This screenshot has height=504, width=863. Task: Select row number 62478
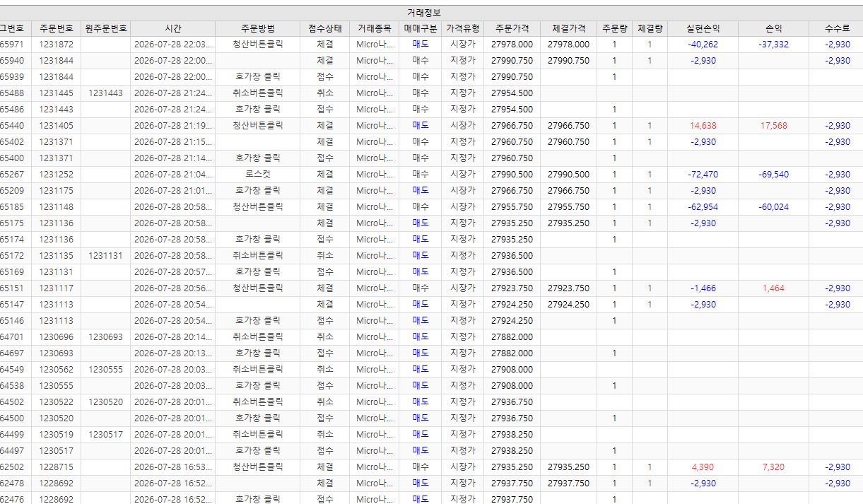(x=11, y=484)
